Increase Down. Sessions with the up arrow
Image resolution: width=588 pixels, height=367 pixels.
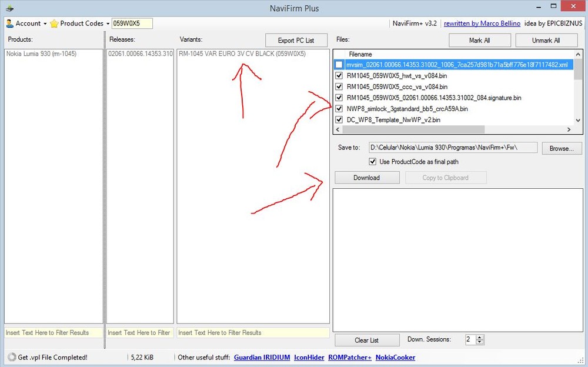pos(480,338)
